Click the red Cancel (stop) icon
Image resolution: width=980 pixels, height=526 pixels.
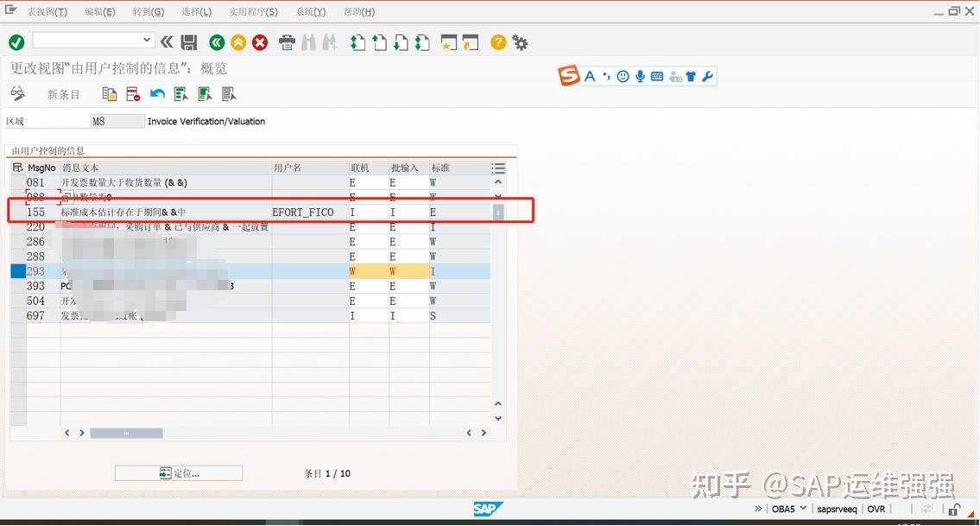tap(259, 42)
